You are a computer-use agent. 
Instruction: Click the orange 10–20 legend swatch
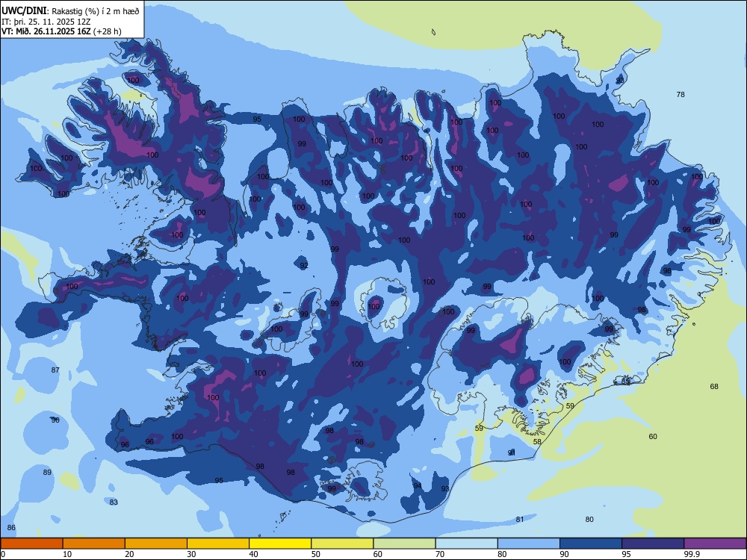pos(94,544)
